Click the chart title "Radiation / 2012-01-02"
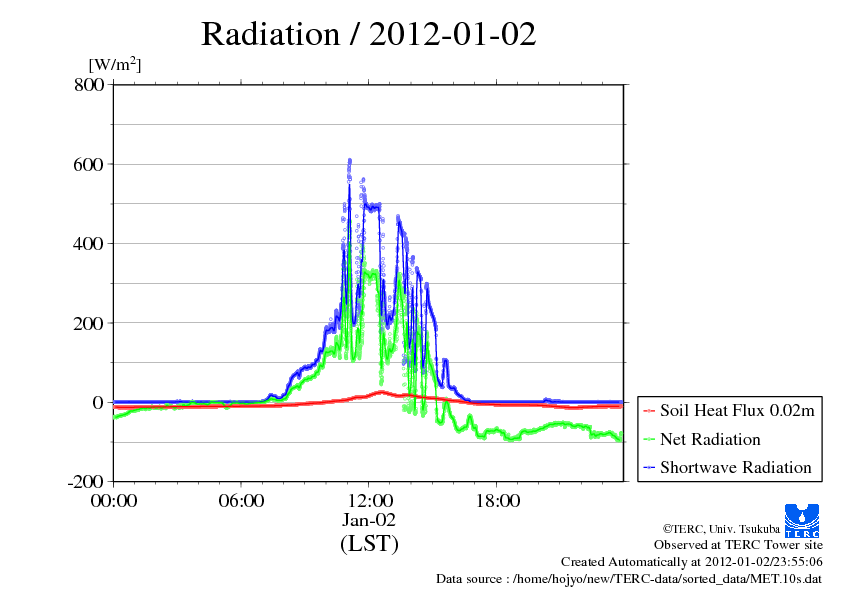Screen dimensions: 842x595 pos(368,34)
